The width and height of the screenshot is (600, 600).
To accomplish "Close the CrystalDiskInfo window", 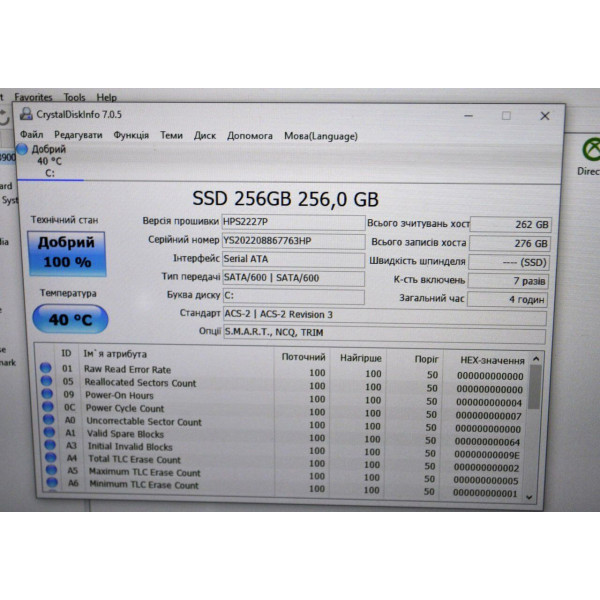I will 545,116.
